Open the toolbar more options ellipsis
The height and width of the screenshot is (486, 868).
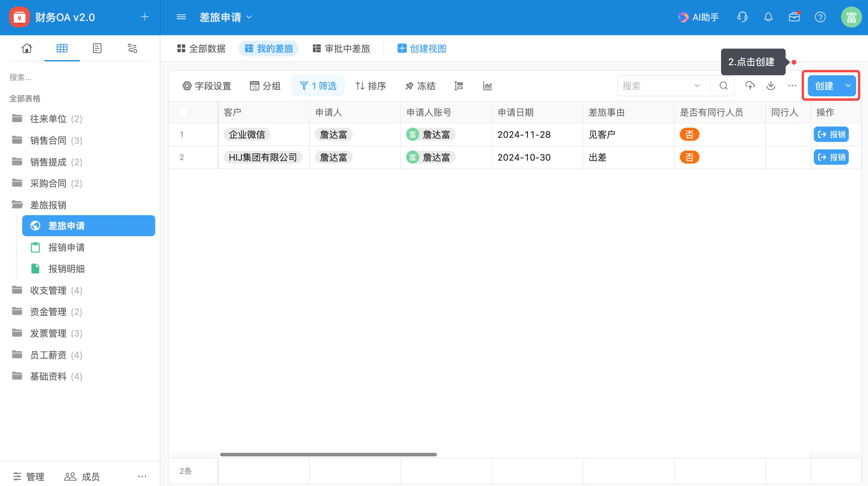pos(792,86)
